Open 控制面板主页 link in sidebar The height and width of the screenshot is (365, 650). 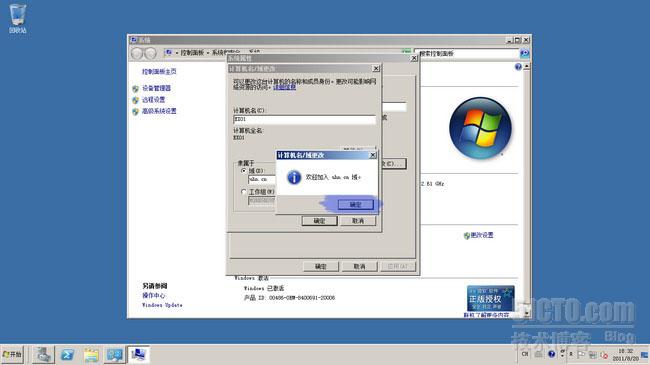[159, 71]
